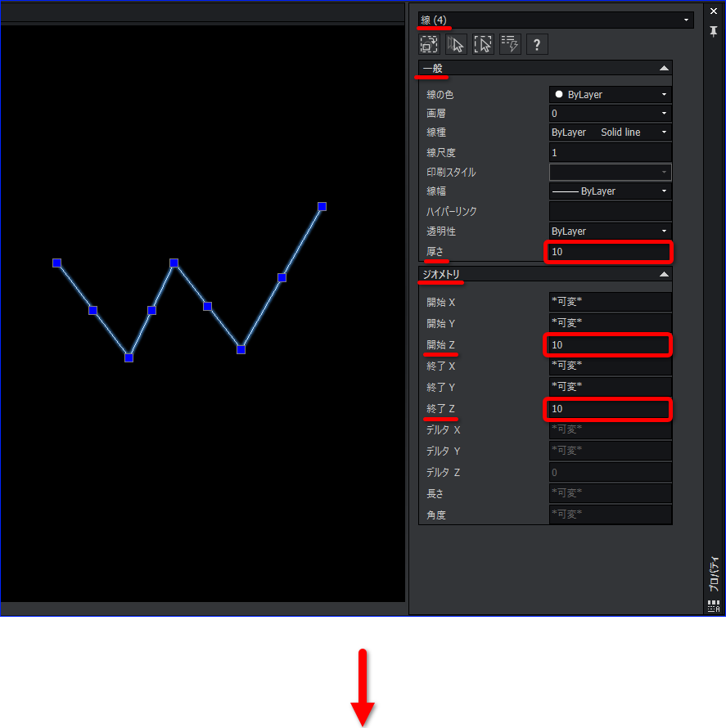Open help with the question mark icon
Screen dimensions: 726x728
click(537, 44)
